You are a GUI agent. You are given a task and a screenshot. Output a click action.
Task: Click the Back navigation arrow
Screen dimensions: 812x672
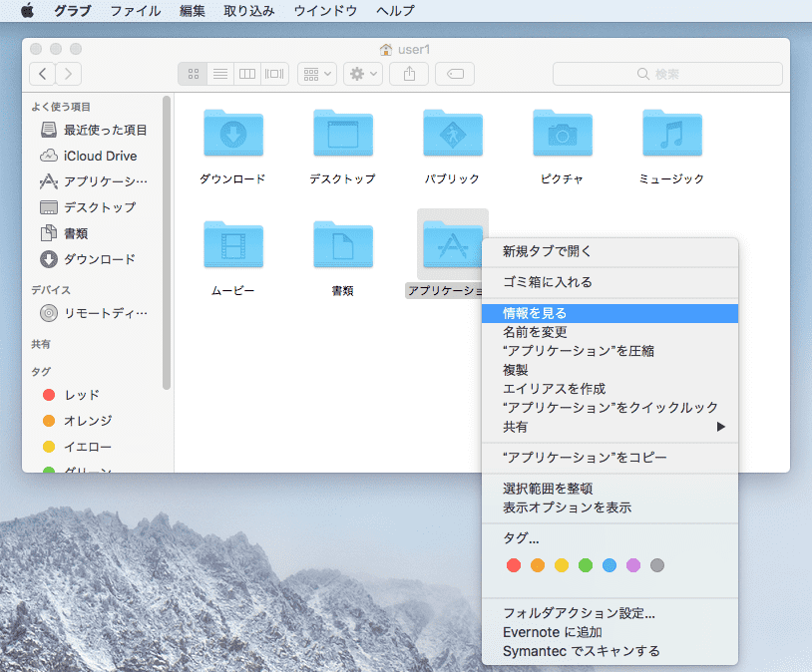click(x=43, y=74)
